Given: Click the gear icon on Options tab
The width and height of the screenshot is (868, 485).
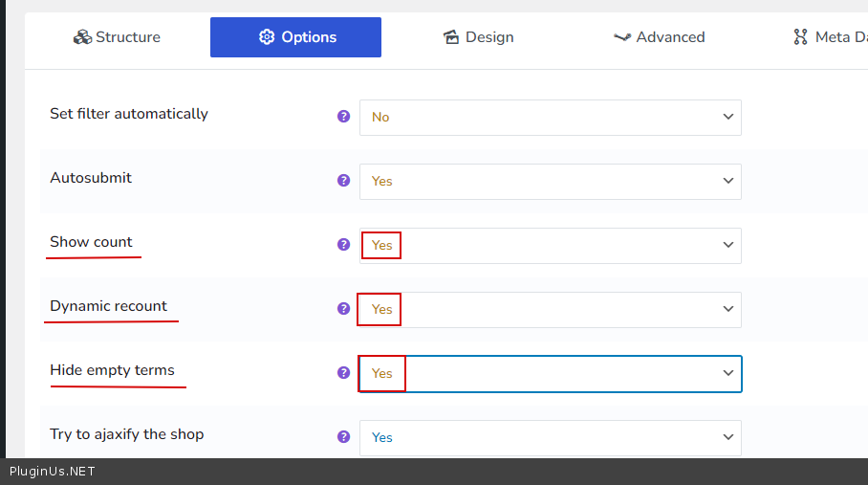Looking at the screenshot, I should (x=267, y=37).
